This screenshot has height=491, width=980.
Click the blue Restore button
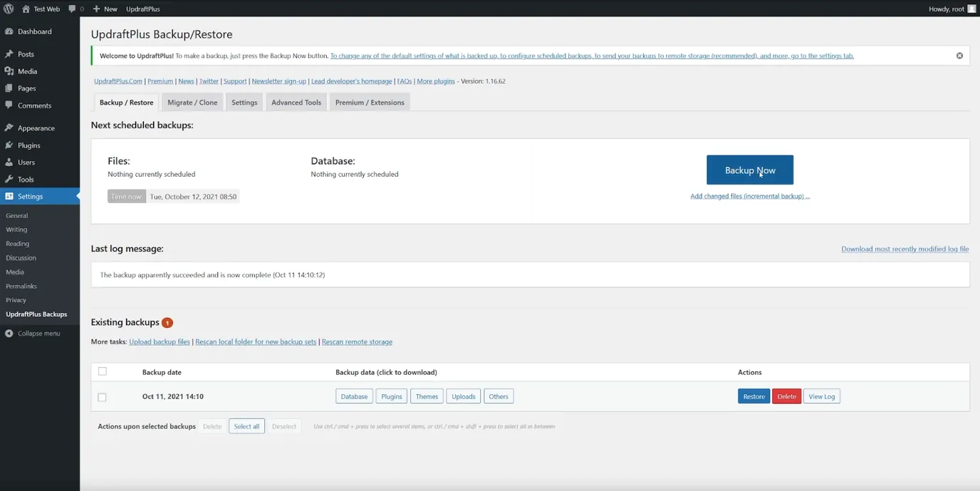(754, 396)
